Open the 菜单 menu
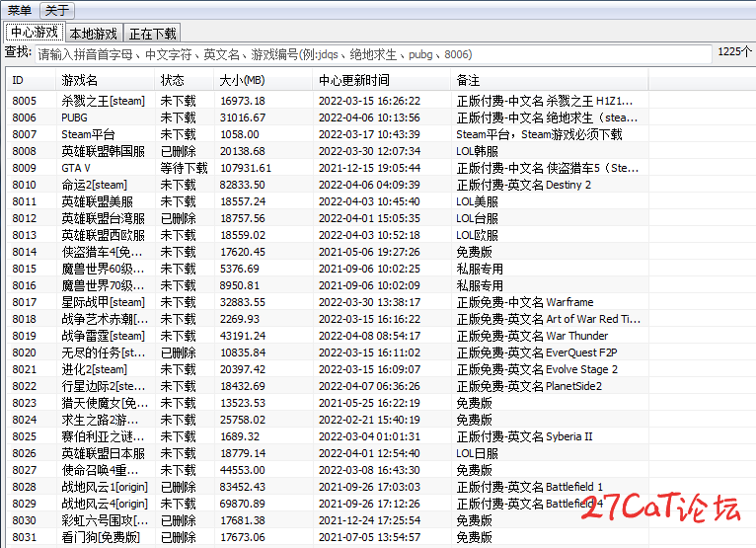This screenshot has height=548, width=756. (20, 10)
